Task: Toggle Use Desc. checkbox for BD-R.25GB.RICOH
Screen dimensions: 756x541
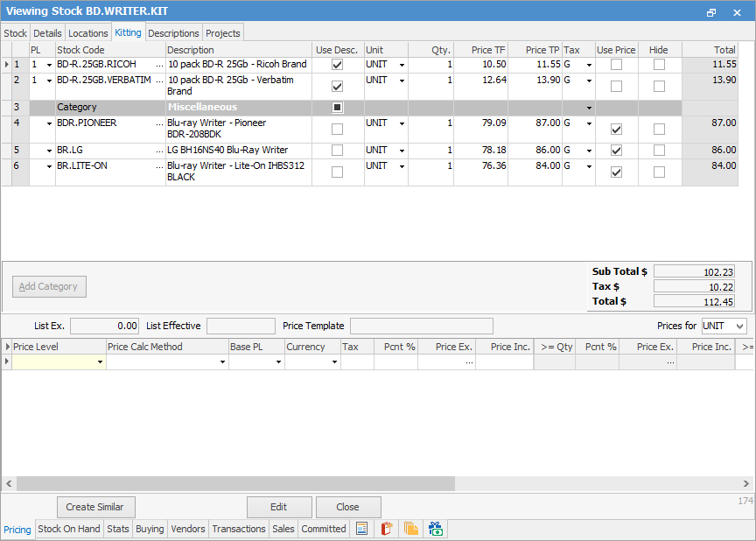Action: tap(337, 65)
